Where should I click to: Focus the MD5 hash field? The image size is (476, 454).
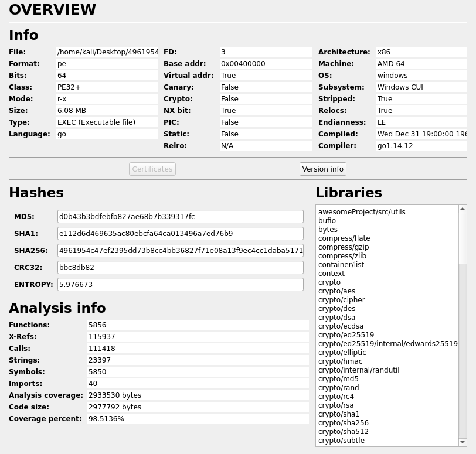[x=180, y=217]
